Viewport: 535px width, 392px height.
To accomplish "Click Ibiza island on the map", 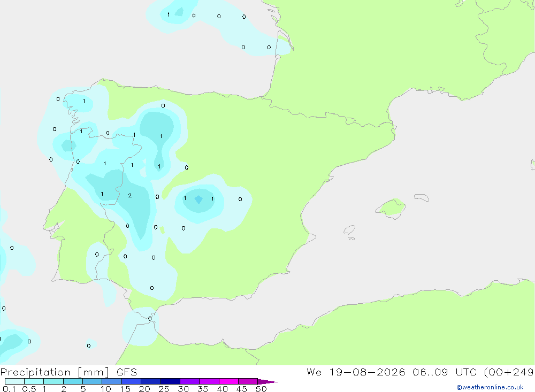I will pos(349,230).
